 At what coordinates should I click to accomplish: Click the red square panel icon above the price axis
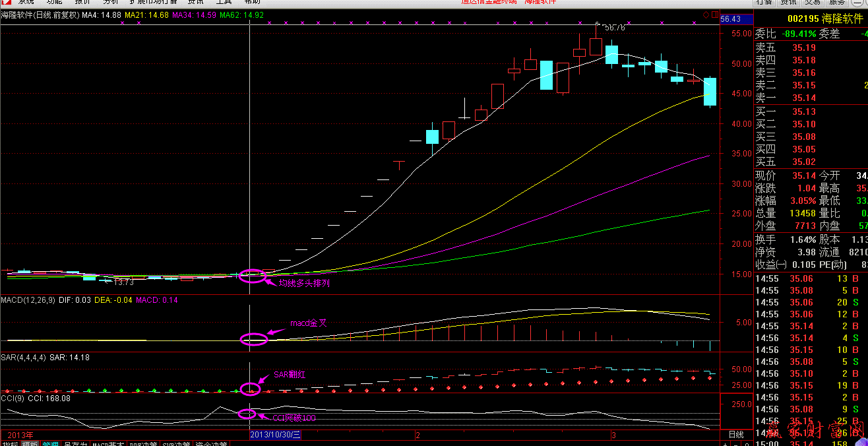(x=714, y=15)
